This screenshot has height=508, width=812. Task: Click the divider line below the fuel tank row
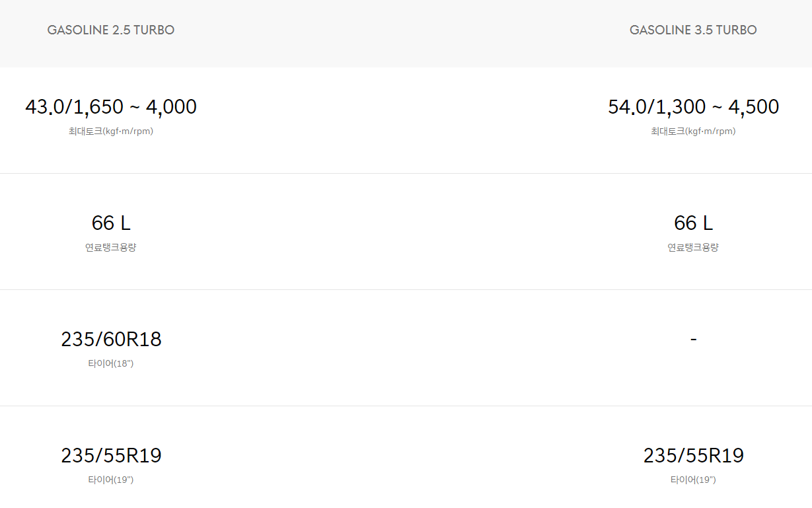tap(406, 289)
